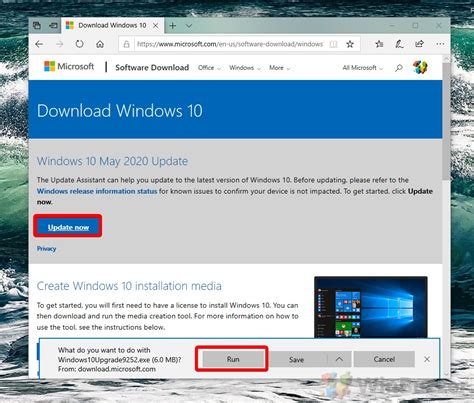Show tab previews chevron
Viewport: 474px width, 403px height.
coord(189,26)
